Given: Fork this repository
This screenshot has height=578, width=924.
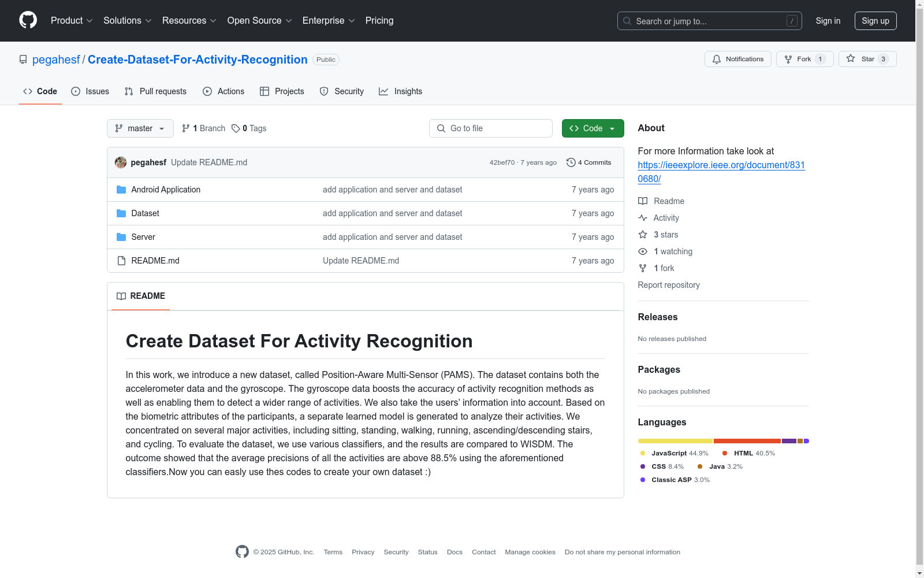Looking at the screenshot, I should tap(805, 59).
